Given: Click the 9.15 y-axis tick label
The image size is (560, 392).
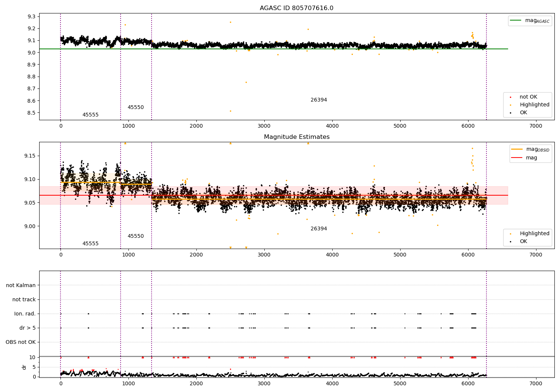Looking at the screenshot, I should click(30, 156).
